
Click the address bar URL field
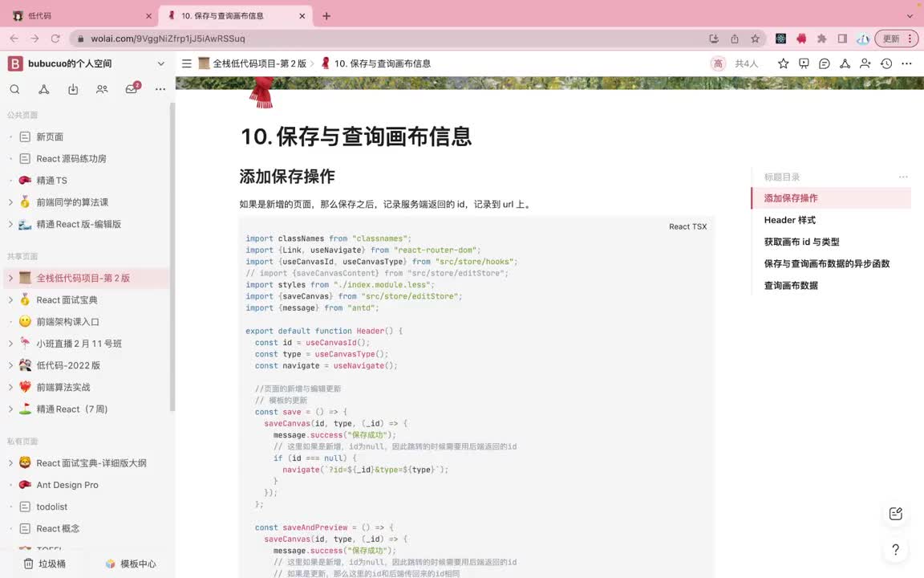pos(389,39)
